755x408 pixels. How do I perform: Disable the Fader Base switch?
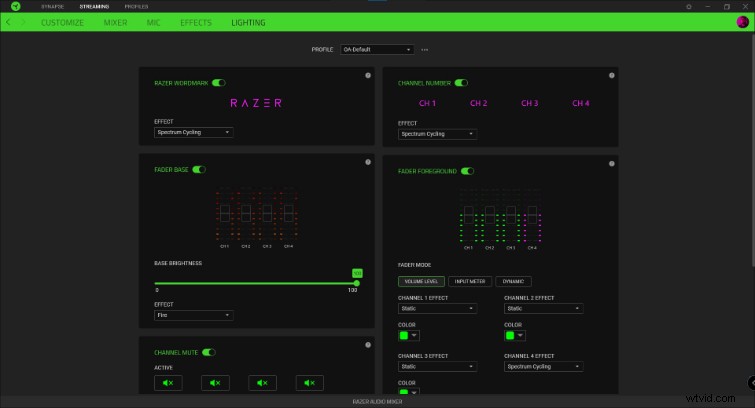199,170
